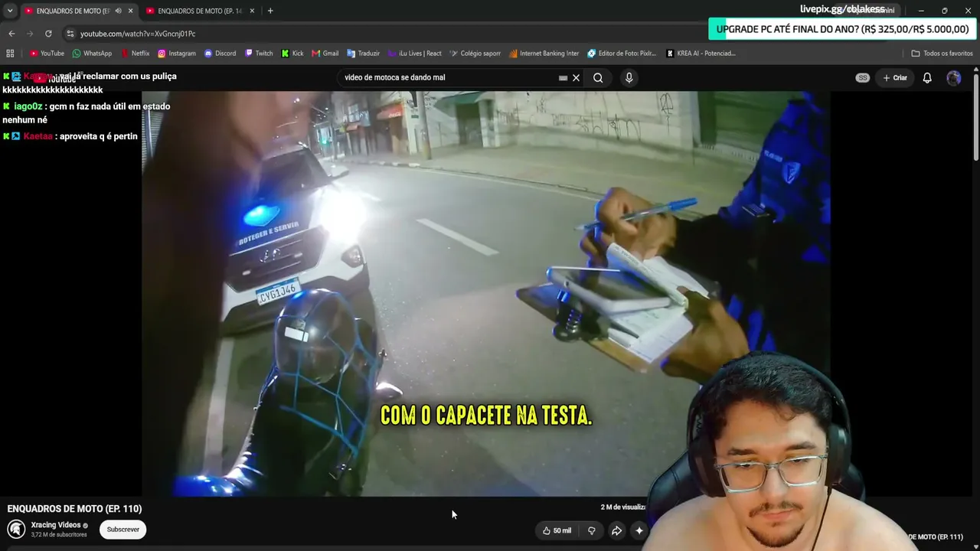Reload the current page
This screenshot has height=551, width=980.
[x=48, y=34]
